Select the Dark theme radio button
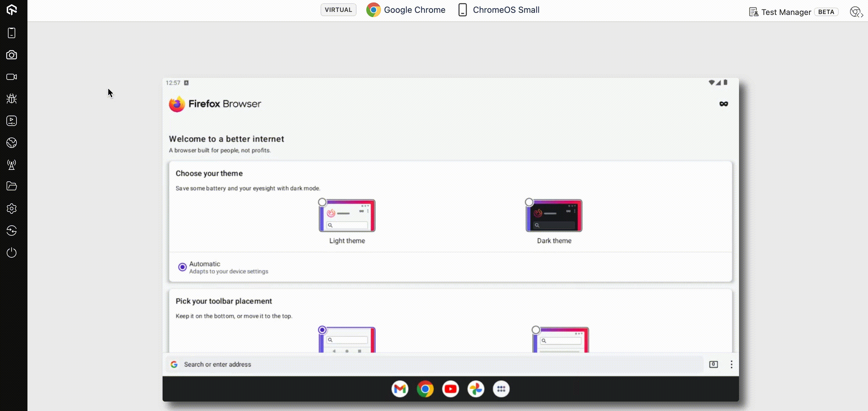 point(529,202)
